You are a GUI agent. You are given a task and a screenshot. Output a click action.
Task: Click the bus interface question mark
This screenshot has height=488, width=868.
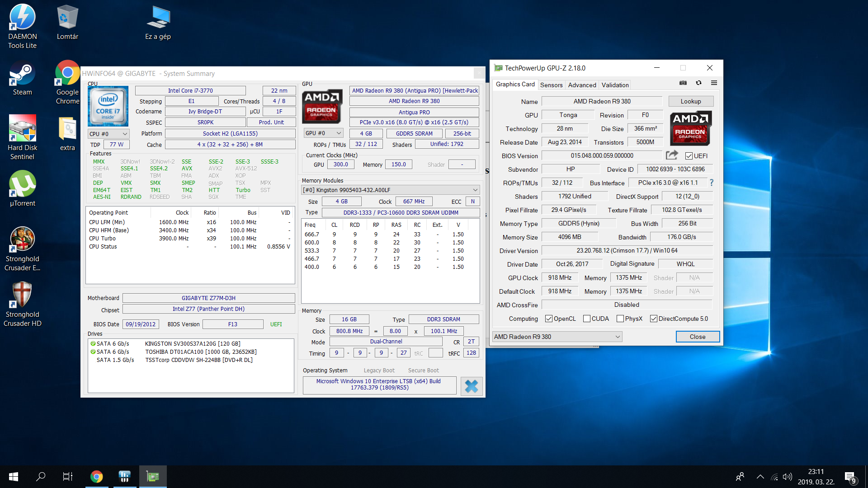tap(712, 183)
